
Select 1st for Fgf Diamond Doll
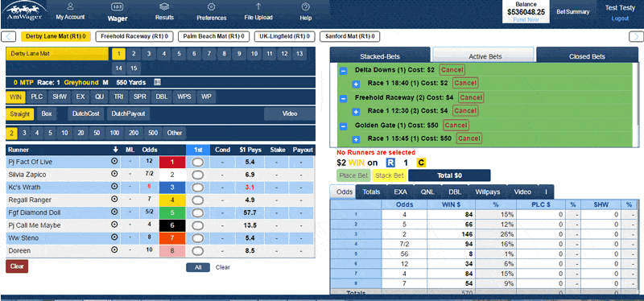[197, 212]
